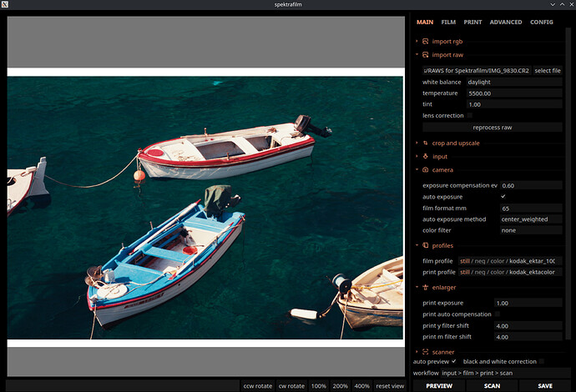Click the temperature value field
This screenshot has height=392, width=576.
point(514,93)
